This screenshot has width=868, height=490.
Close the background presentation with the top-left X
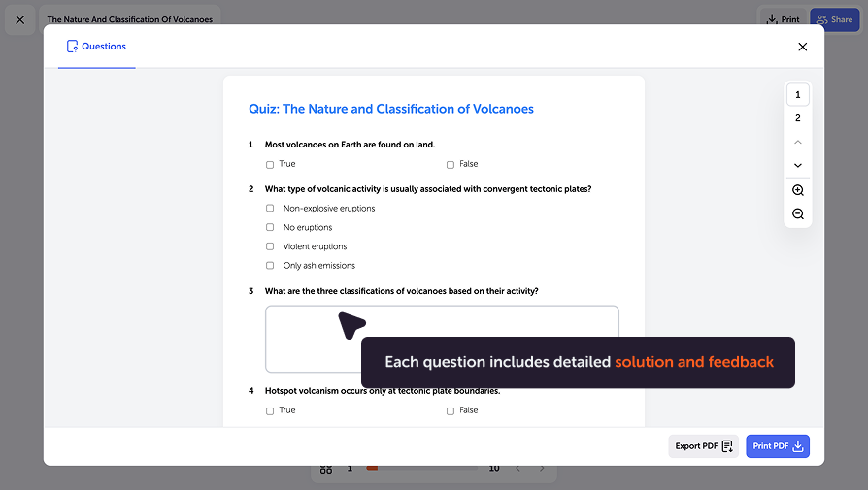20,20
